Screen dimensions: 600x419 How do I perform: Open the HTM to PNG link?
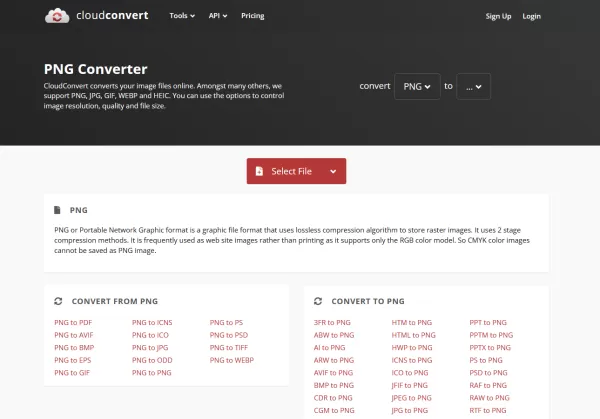(x=412, y=323)
